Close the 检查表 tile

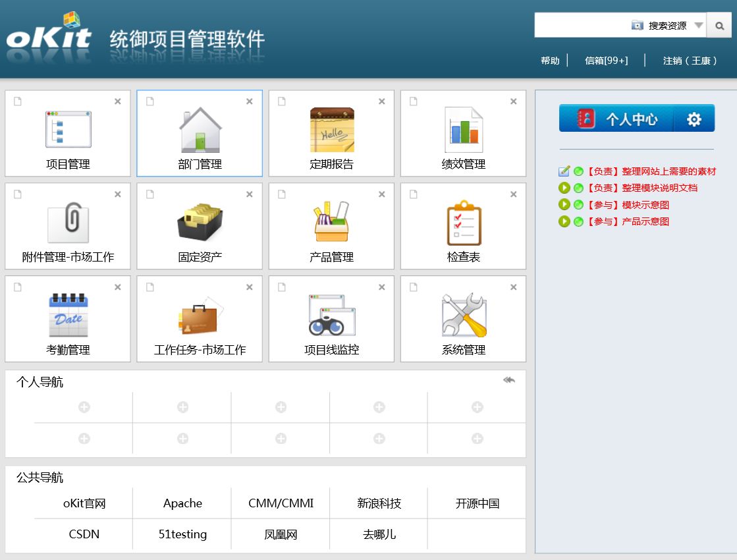pyautogui.click(x=513, y=194)
